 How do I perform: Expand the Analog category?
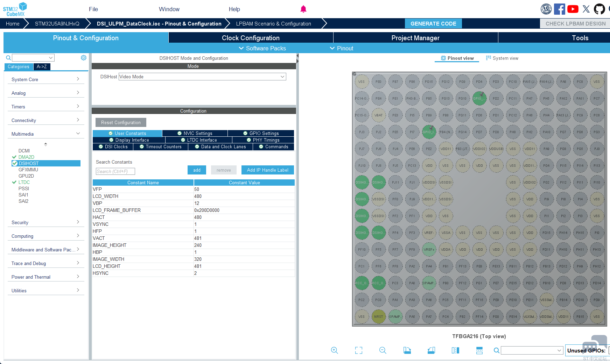(x=45, y=93)
